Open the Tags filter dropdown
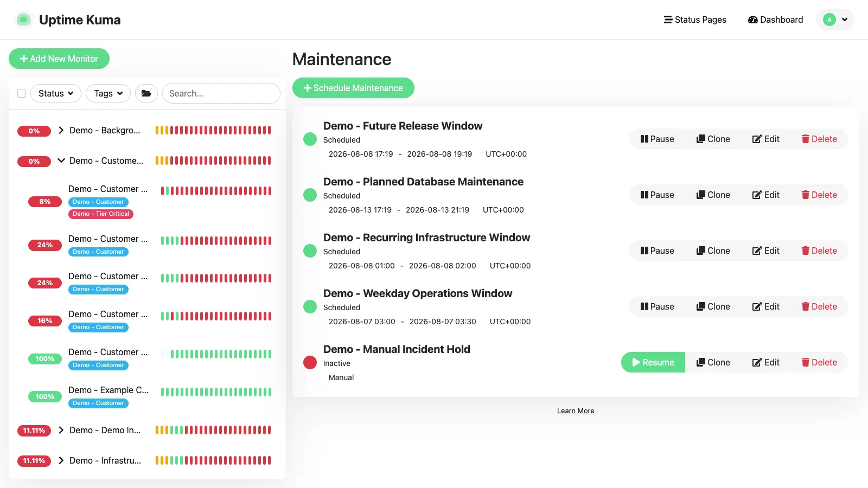The height and width of the screenshot is (488, 868). (x=108, y=93)
